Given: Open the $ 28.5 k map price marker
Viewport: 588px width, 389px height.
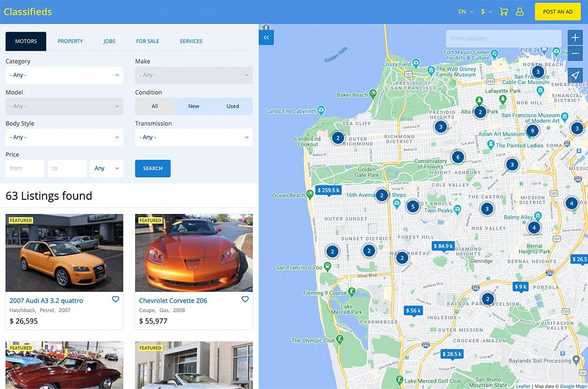Looking at the screenshot, I should 452,355.
